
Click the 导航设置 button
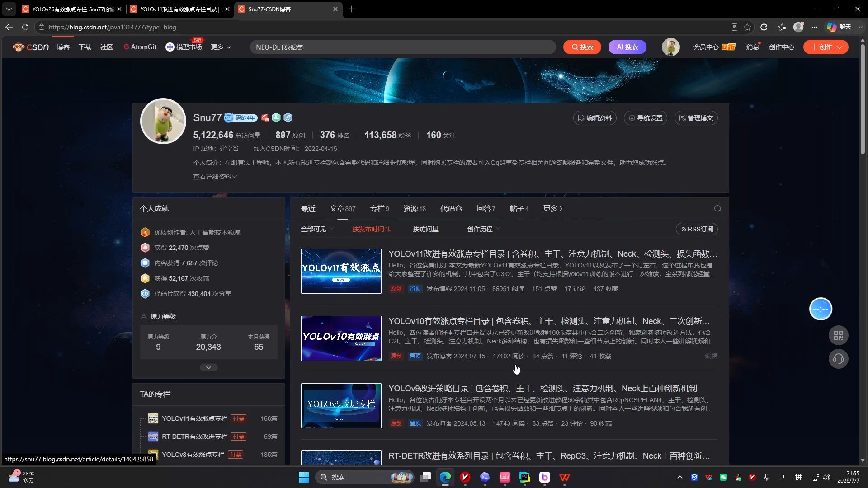[x=645, y=118]
